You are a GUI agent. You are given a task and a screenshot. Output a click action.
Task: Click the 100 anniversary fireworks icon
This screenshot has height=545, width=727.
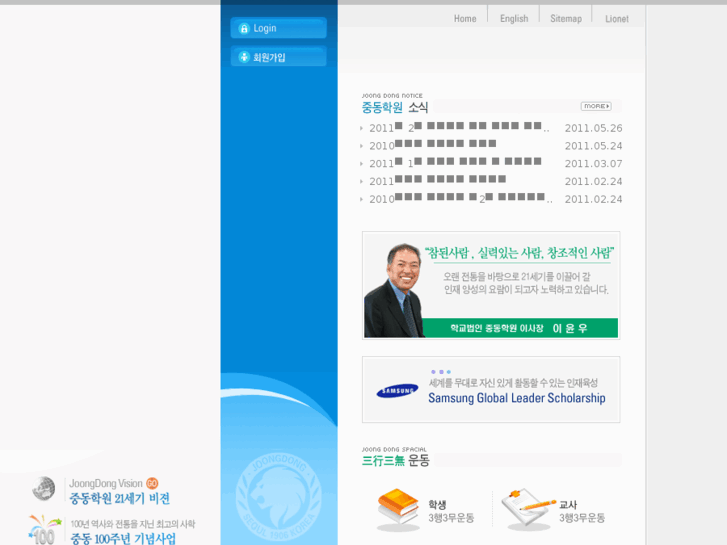pyautogui.click(x=45, y=529)
